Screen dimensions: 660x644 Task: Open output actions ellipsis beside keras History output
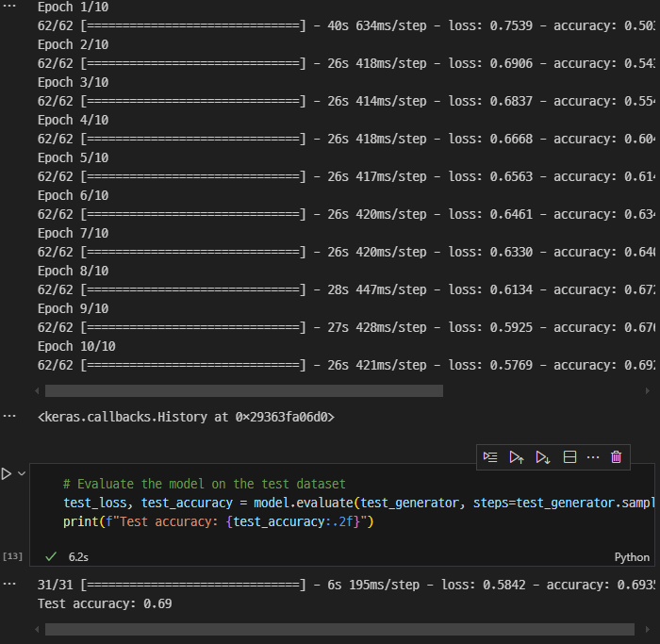tap(9, 416)
